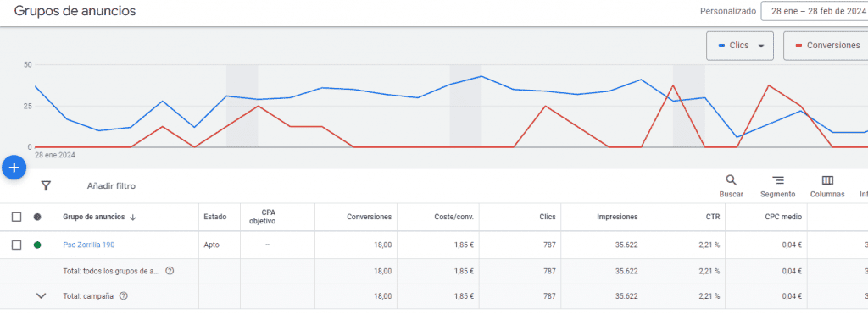
Task: Click help icon beside Total: todos los grupos
Action: [170, 271]
